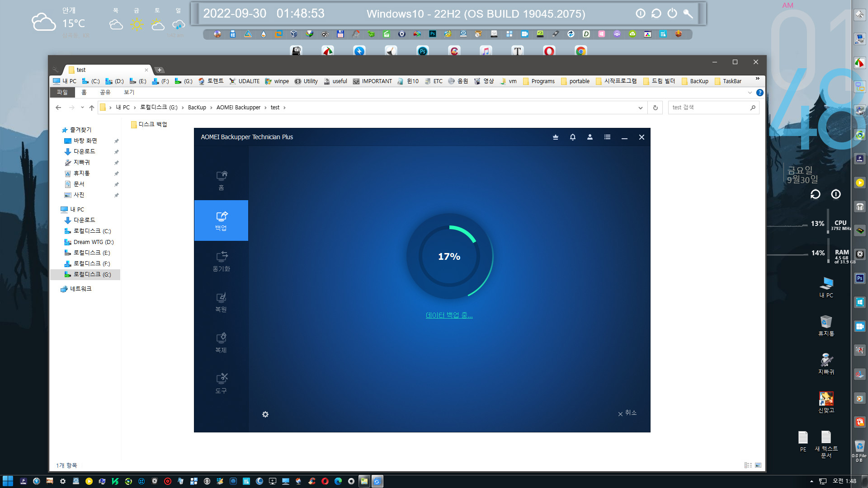This screenshot has width=868, height=488.
Task: Open the Programs bookmark folder
Action: (538, 81)
